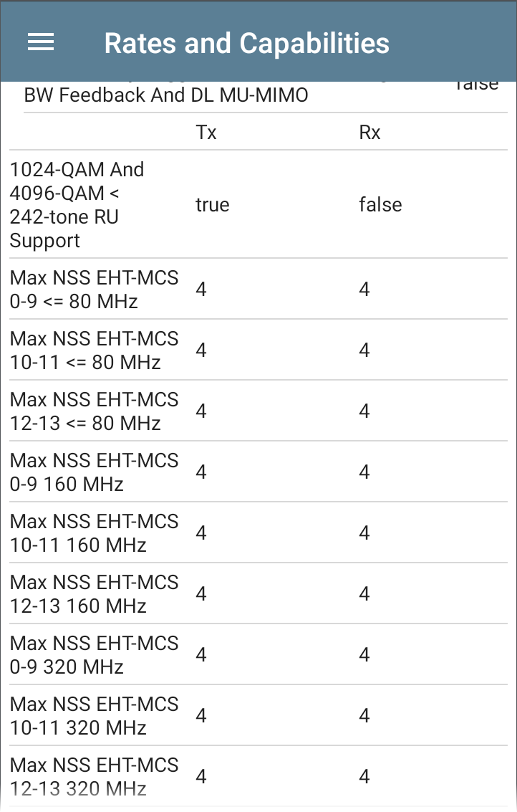The width and height of the screenshot is (517, 812).
Task: Tap Rx value for EHT-MCS 12-13 160 MHz
Action: (x=364, y=594)
